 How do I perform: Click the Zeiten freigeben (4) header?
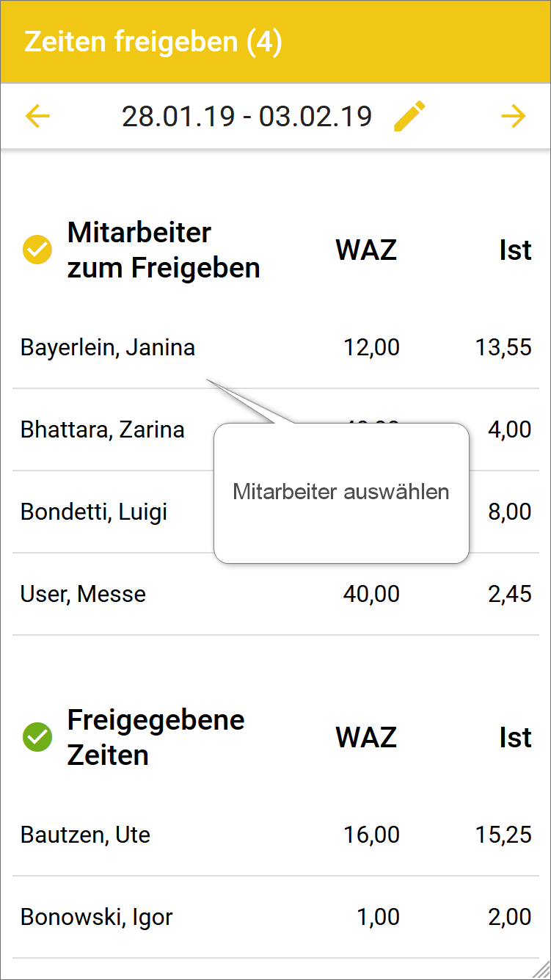click(x=153, y=42)
